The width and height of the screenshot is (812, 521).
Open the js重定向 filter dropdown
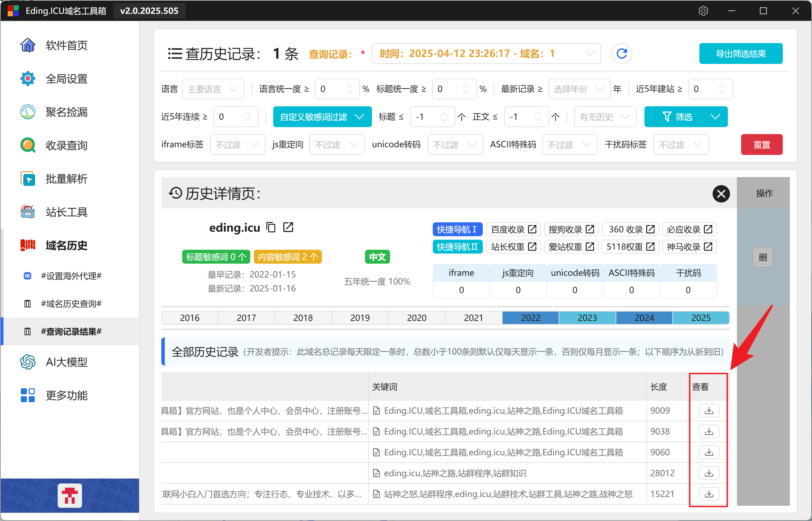coord(337,144)
